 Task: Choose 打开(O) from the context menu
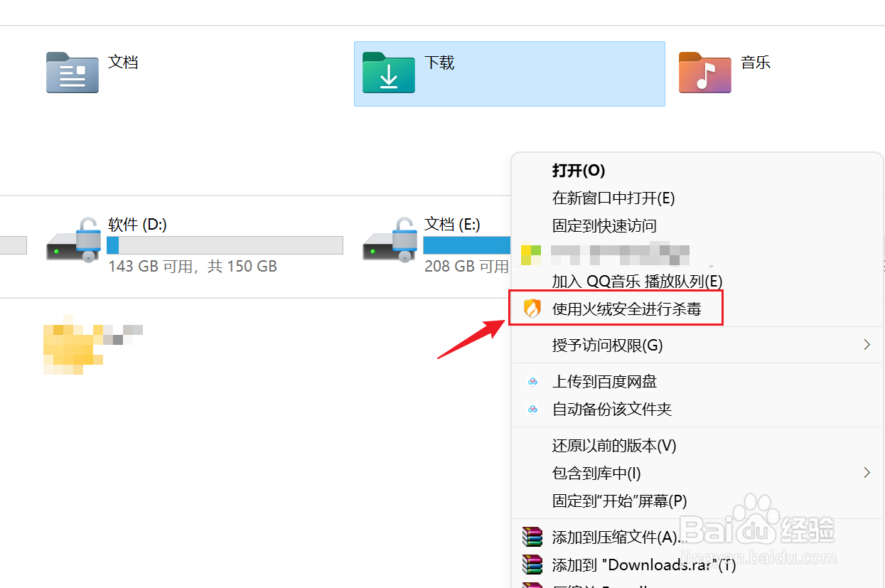(x=579, y=171)
